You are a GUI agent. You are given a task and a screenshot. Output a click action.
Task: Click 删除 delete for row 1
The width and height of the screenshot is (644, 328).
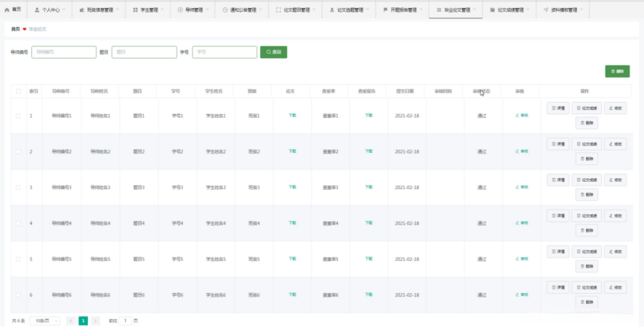pyautogui.click(x=587, y=123)
